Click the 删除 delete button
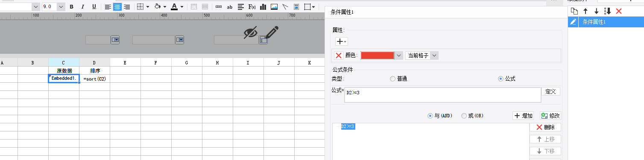 point(545,127)
